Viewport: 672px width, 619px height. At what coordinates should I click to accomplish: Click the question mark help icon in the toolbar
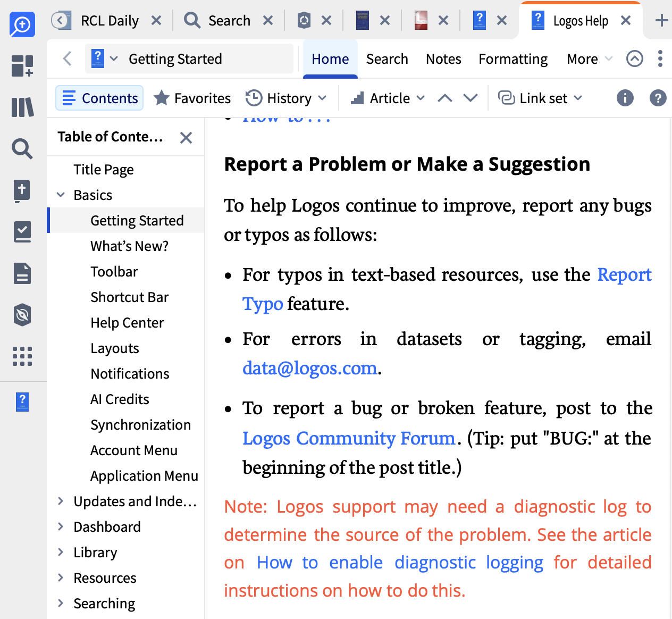tap(658, 98)
